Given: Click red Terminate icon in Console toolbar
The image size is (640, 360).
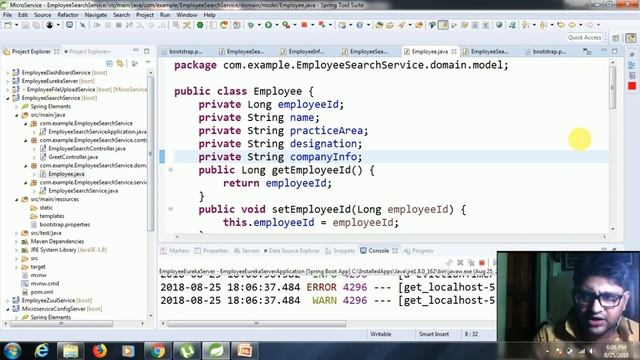Looking at the screenshot, I should click(482, 262).
